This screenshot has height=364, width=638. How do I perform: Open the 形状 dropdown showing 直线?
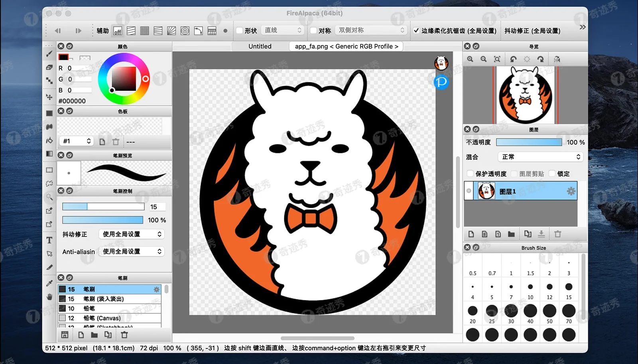click(282, 30)
